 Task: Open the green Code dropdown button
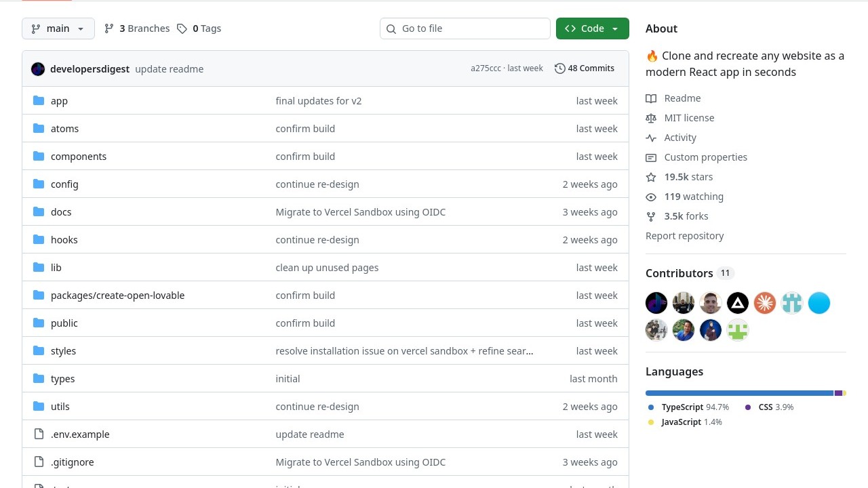tap(592, 28)
